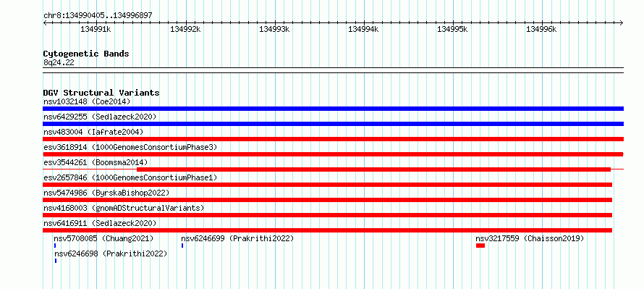The width and height of the screenshot is (644, 289).
Task: Click the small blue marker under nsv5708085
Action: click(x=54, y=246)
